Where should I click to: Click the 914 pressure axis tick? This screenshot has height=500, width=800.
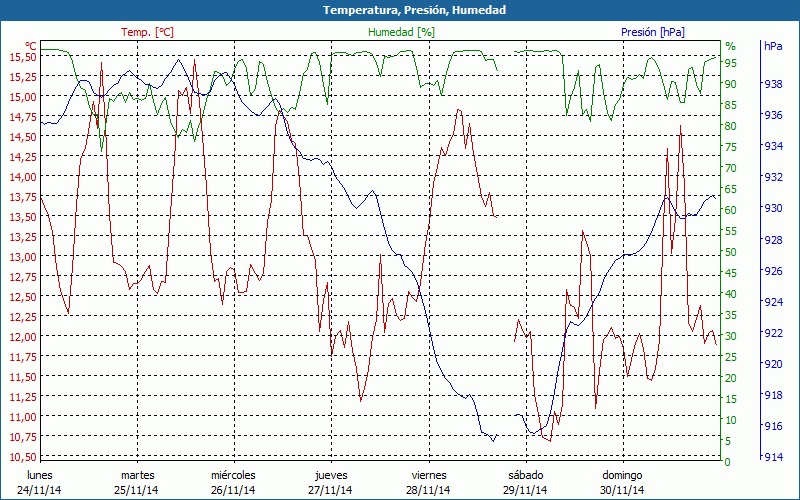click(x=773, y=457)
